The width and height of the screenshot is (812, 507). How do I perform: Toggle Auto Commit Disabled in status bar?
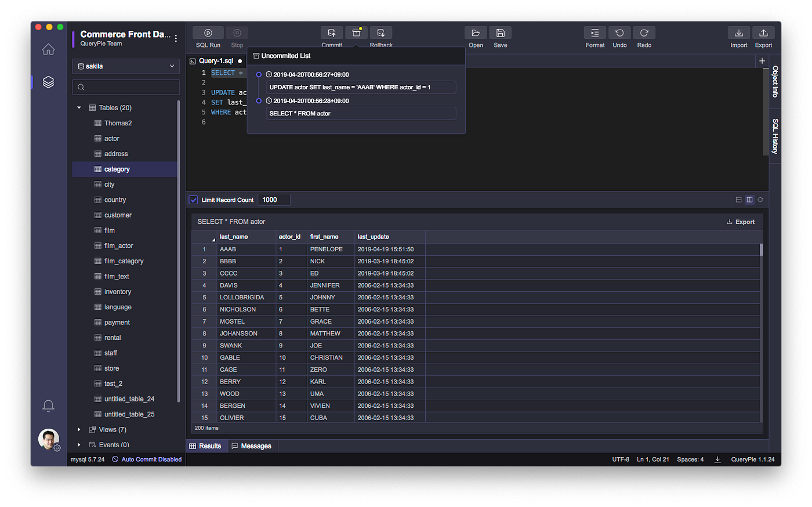[147, 459]
